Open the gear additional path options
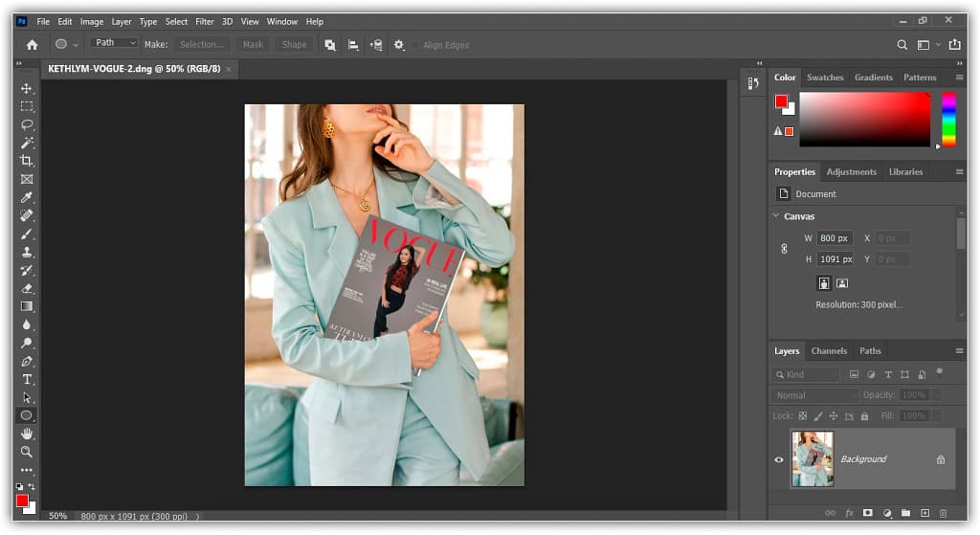980x535 pixels. [x=399, y=45]
